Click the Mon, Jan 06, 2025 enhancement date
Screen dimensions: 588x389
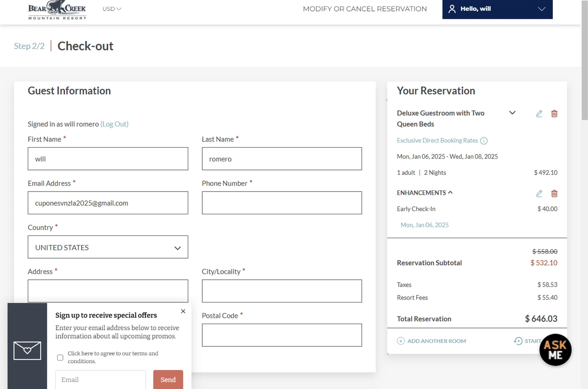tap(425, 225)
